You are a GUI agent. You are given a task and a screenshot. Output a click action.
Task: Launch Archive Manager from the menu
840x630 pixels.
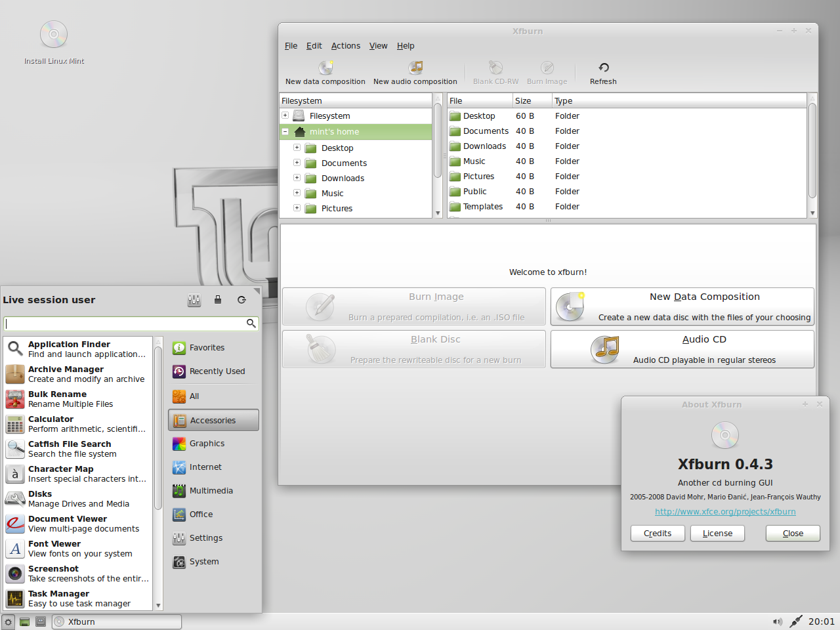pyautogui.click(x=77, y=374)
